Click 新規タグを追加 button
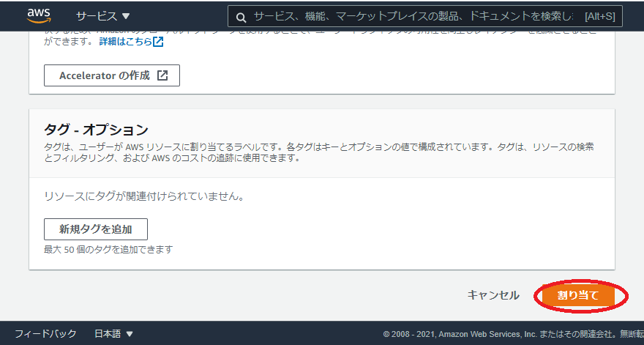644x345 pixels. (x=96, y=229)
